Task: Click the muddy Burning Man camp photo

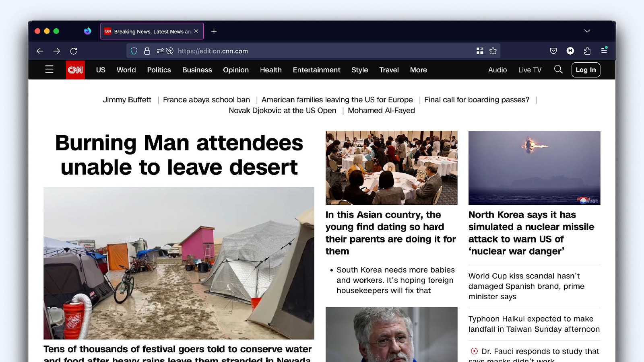Action: point(179,263)
